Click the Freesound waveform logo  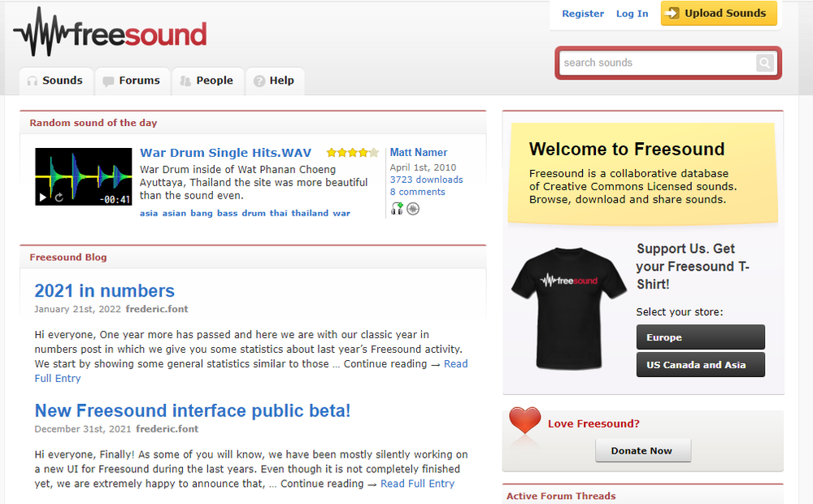pos(110,33)
